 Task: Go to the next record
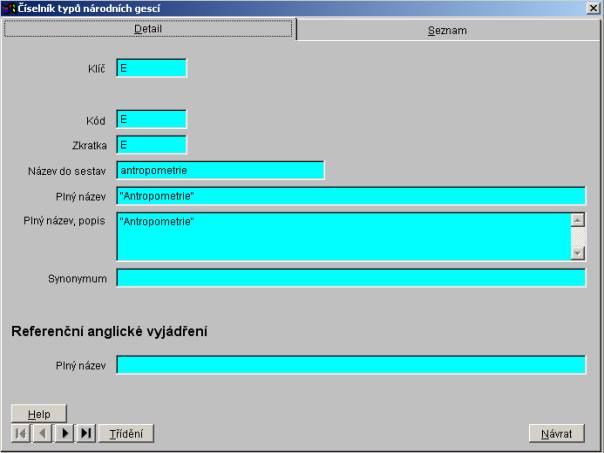coord(64,433)
